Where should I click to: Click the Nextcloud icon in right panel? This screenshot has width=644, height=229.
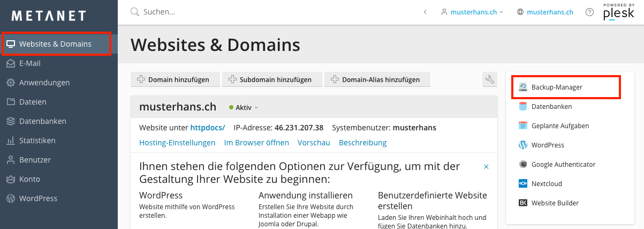tap(523, 184)
